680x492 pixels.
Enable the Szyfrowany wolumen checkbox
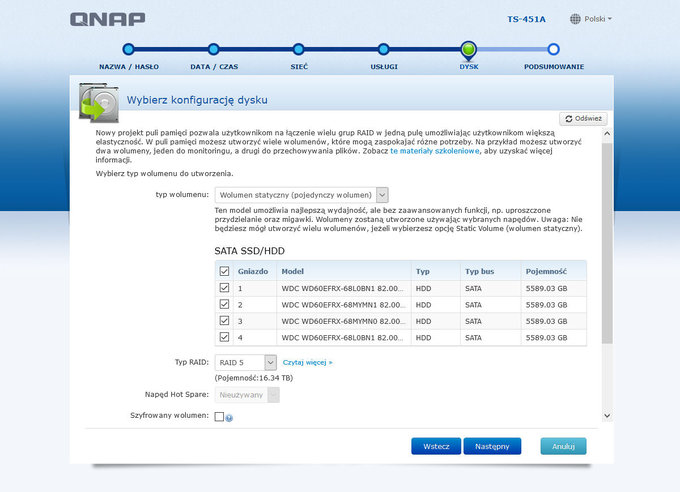[219, 417]
